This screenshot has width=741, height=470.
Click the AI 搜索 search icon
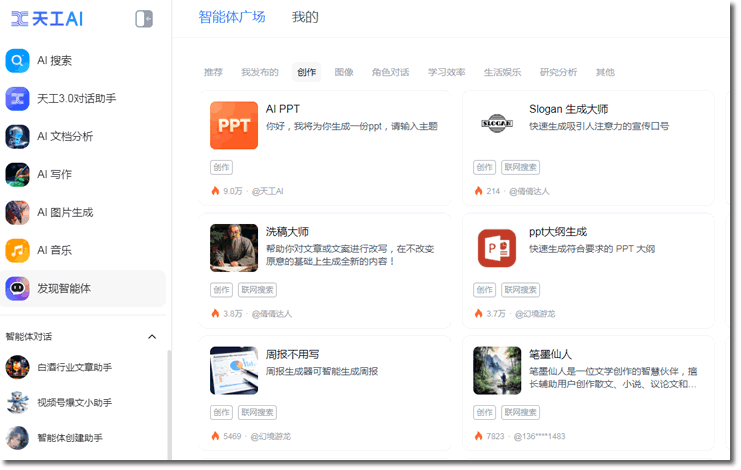(x=17, y=61)
